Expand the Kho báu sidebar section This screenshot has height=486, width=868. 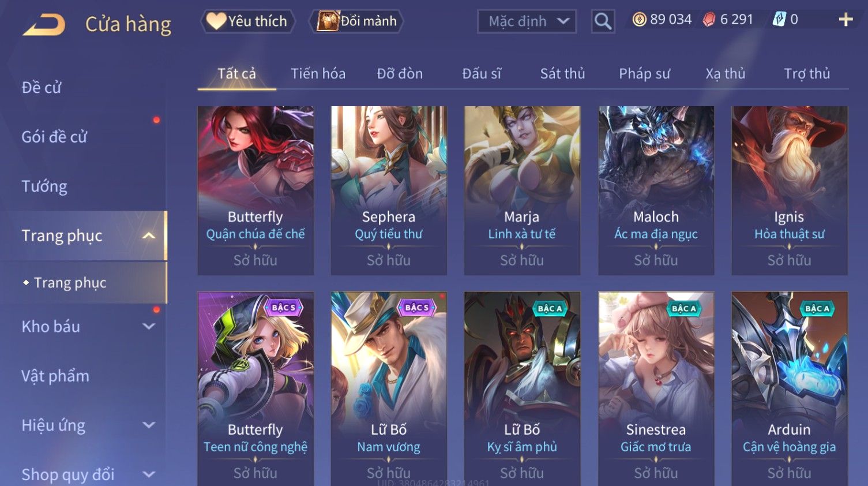pyautogui.click(x=149, y=326)
